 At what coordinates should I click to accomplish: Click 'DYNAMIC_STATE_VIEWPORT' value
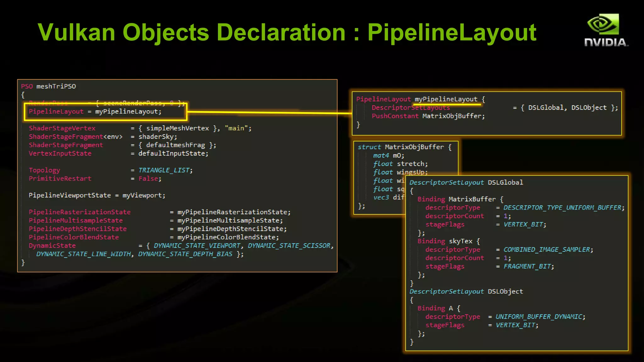point(197,245)
